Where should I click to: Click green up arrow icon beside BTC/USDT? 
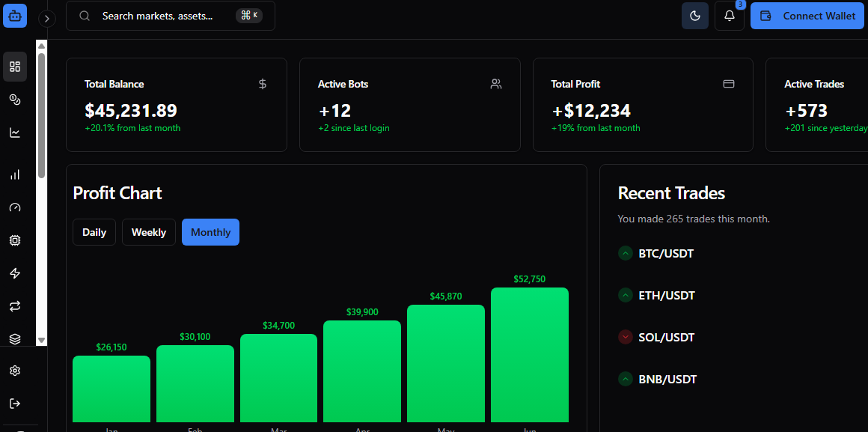click(625, 254)
